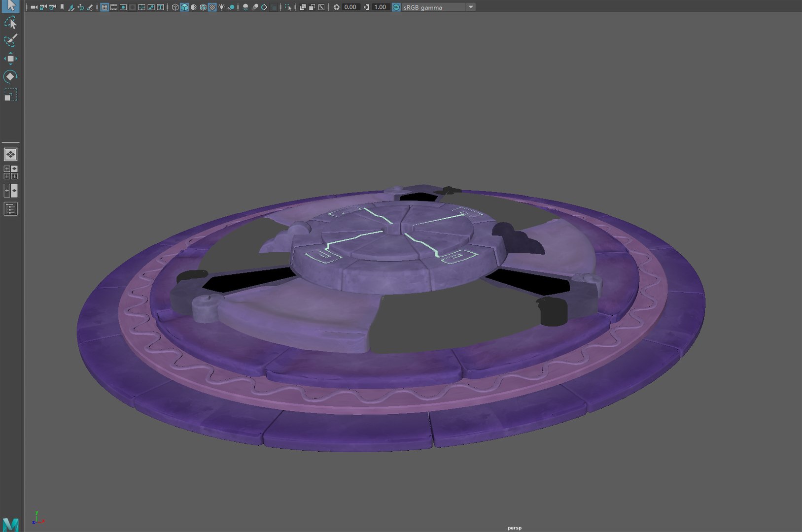Click the persp camera name label
The width and height of the screenshot is (802, 532).
point(515,528)
